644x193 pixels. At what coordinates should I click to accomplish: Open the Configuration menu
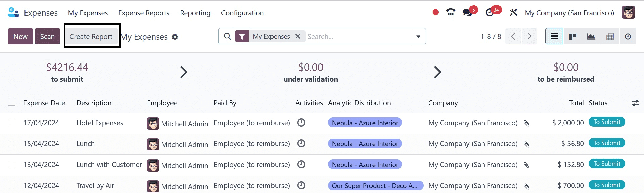242,13
